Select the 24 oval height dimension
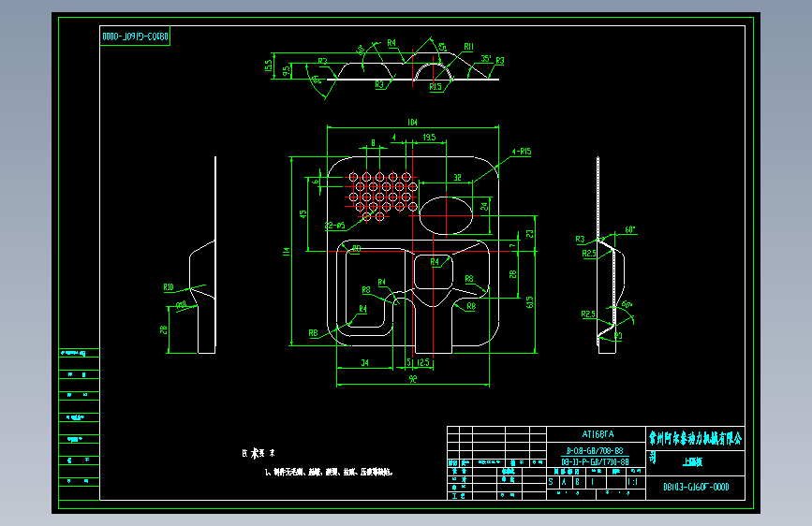 [484, 206]
